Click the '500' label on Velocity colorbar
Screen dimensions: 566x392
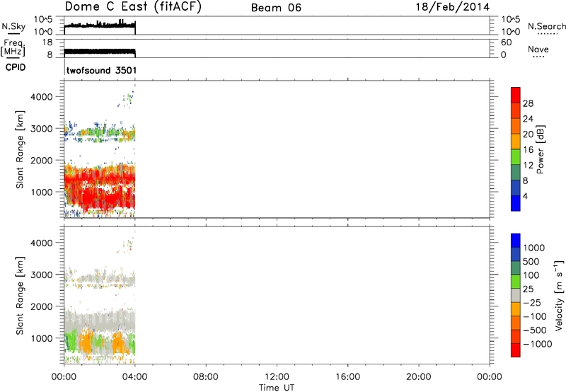point(531,262)
